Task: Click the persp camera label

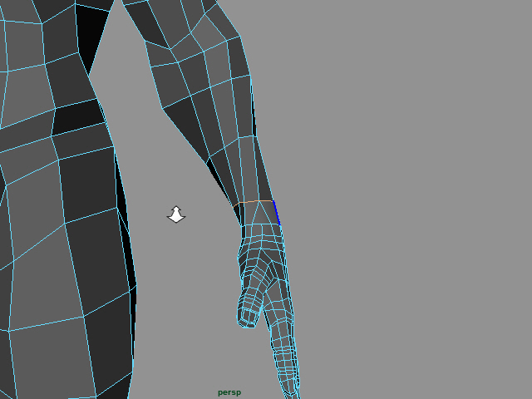Action: point(229,392)
